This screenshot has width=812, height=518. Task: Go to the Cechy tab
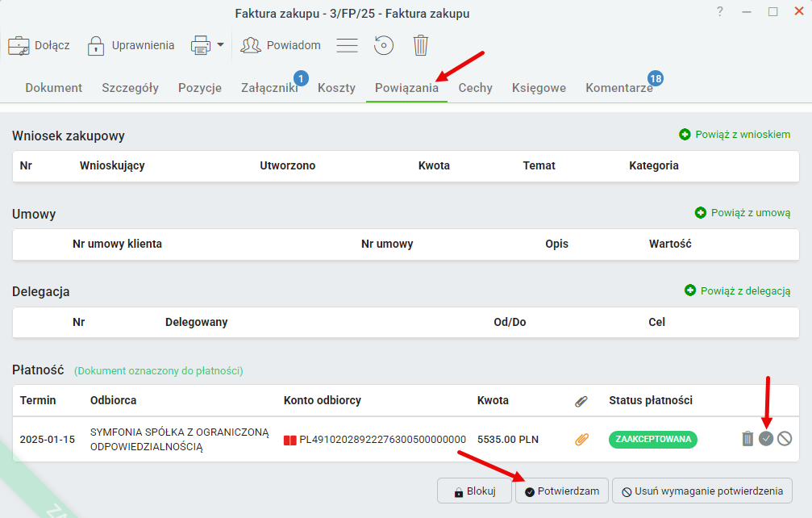[476, 88]
